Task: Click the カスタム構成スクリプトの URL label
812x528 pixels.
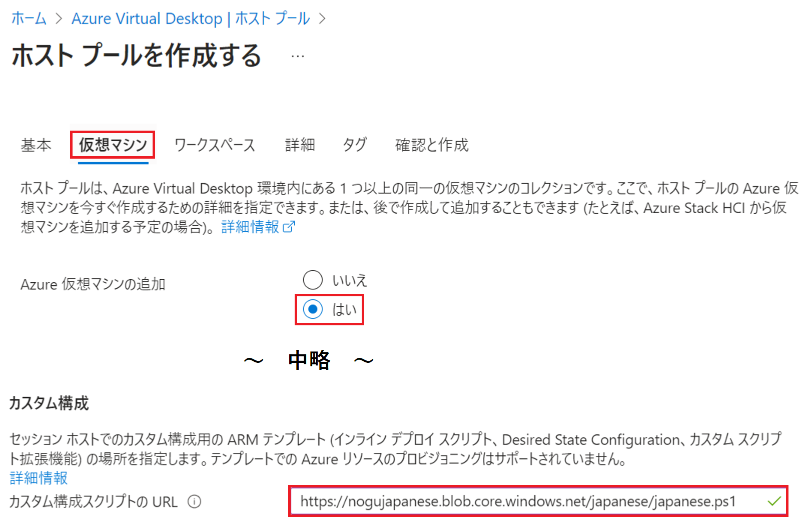Action: coord(94,501)
